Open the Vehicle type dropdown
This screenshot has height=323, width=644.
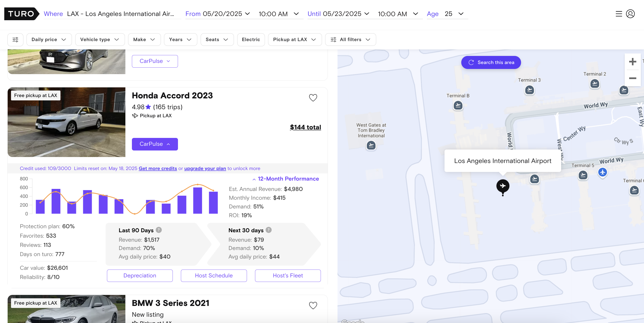pyautogui.click(x=100, y=40)
